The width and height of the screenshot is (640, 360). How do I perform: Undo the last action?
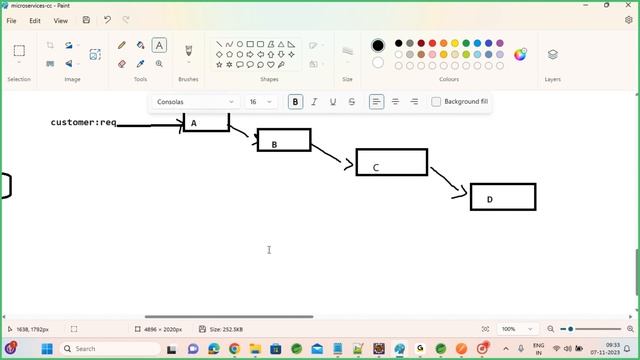pos(107,20)
